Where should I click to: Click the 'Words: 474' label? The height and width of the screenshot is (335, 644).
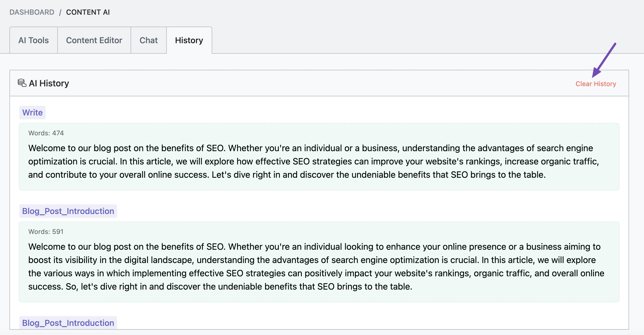click(46, 133)
